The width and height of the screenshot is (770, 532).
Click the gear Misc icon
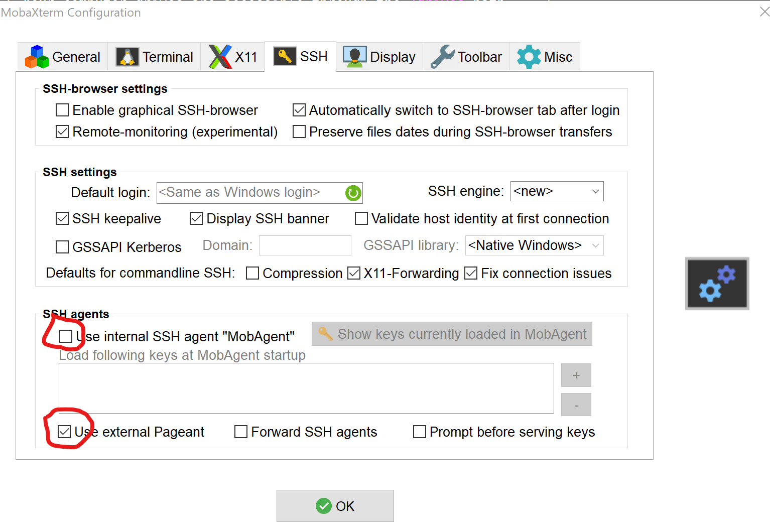coord(529,57)
